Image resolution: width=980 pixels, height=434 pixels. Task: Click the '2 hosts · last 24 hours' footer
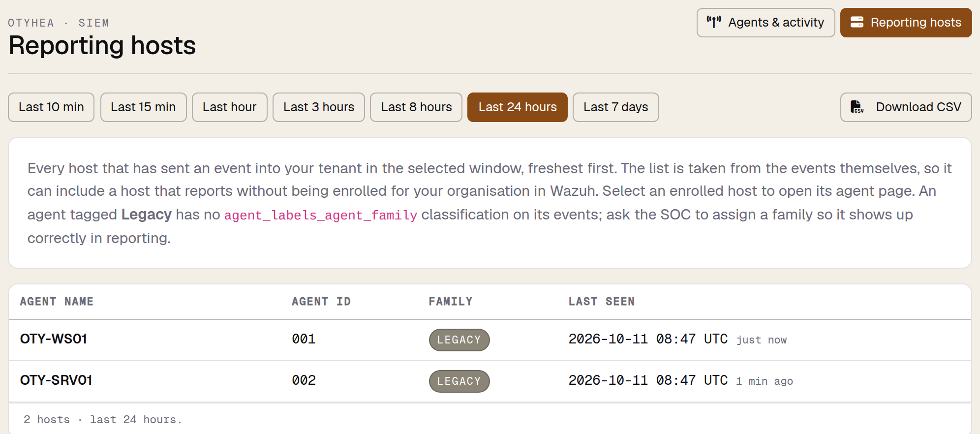pyautogui.click(x=103, y=420)
